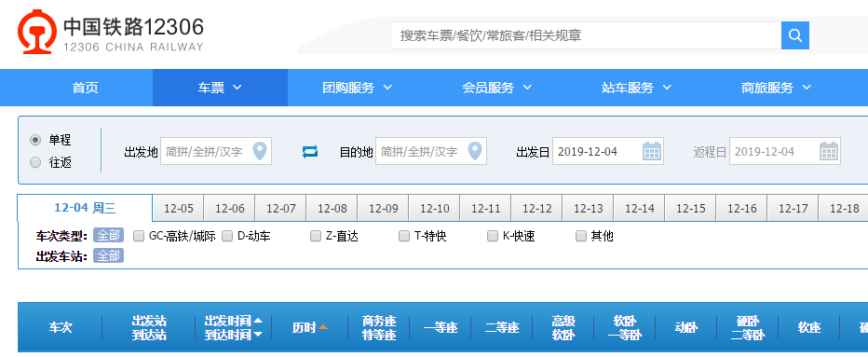Select the 12-11 date tab
This screenshot has height=357, width=868.
[485, 209]
